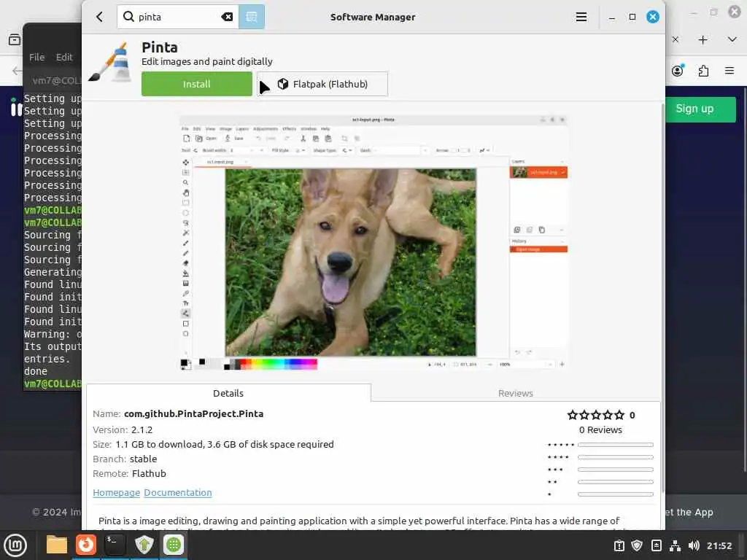
Task: Open the browser account icon
Action: coord(678,71)
